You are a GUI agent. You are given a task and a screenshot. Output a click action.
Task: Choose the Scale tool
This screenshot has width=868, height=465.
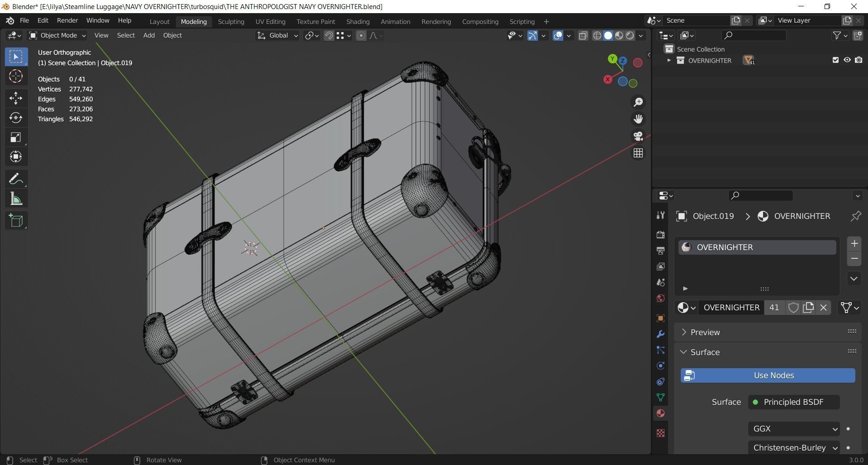[16, 138]
